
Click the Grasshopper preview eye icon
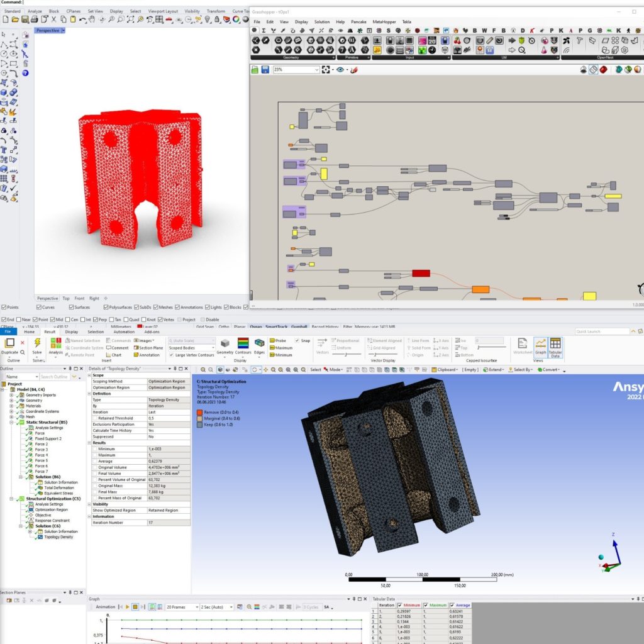pos(340,70)
